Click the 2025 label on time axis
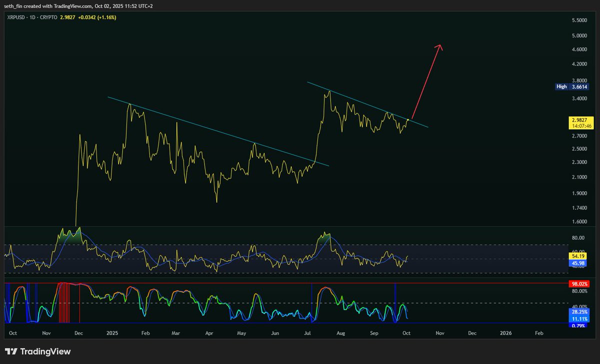This screenshot has height=364, width=600. (x=111, y=332)
